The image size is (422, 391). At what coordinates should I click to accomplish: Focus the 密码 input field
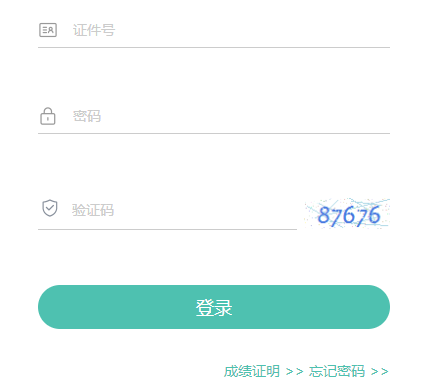pos(214,116)
